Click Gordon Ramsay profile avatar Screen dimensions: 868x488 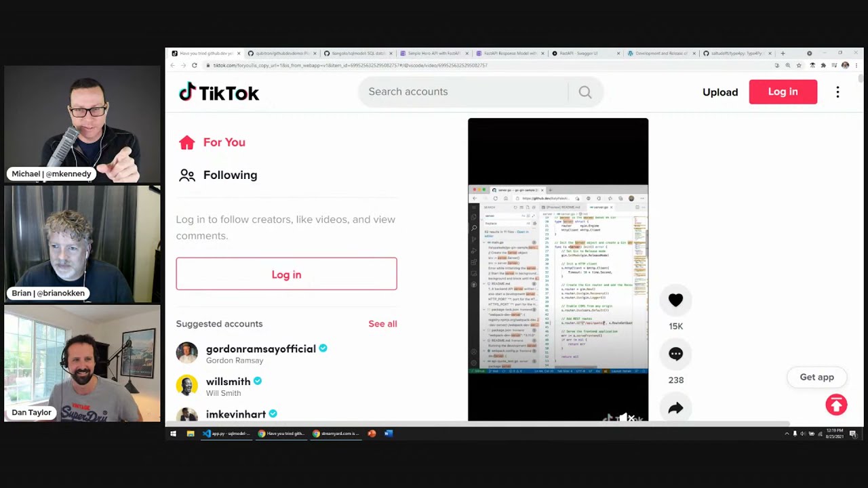coord(186,352)
